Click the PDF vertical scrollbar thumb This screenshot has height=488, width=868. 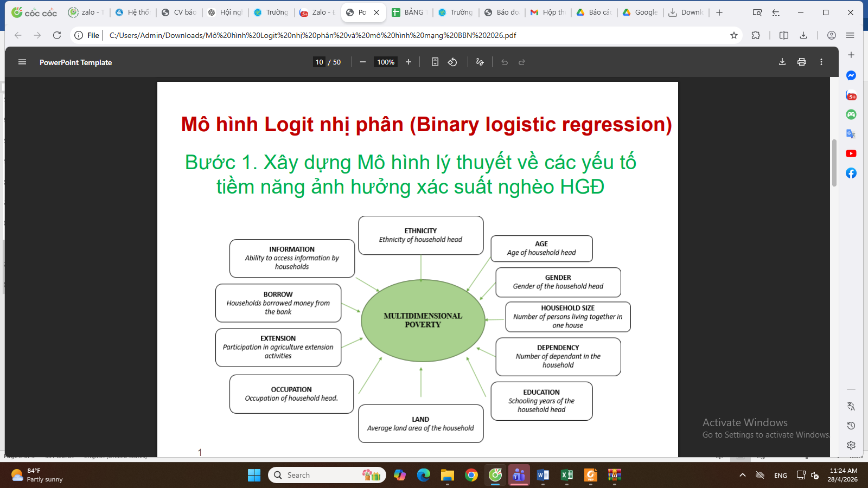(834, 163)
